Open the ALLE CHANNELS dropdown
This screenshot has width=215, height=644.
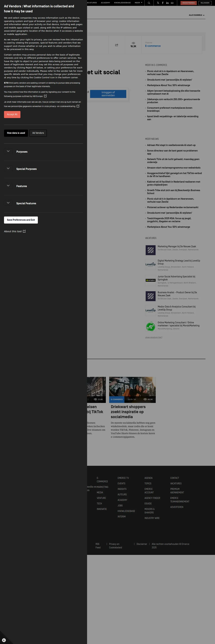coord(196,15)
